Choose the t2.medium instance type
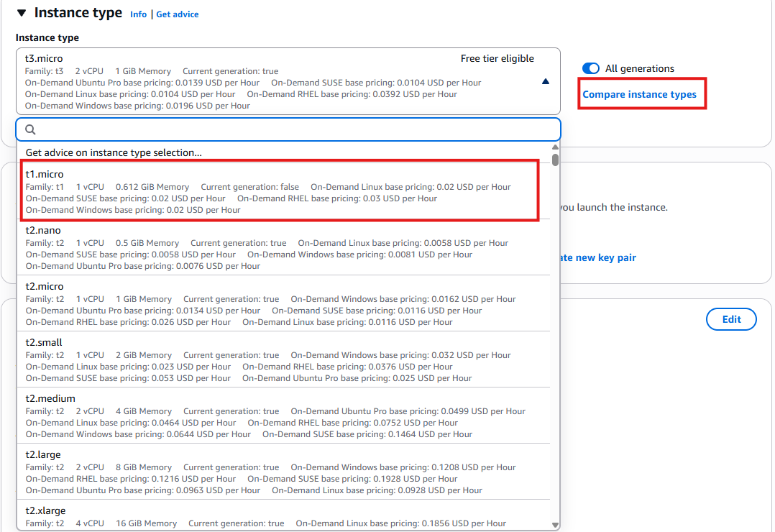This screenshot has width=775, height=532. (x=284, y=416)
